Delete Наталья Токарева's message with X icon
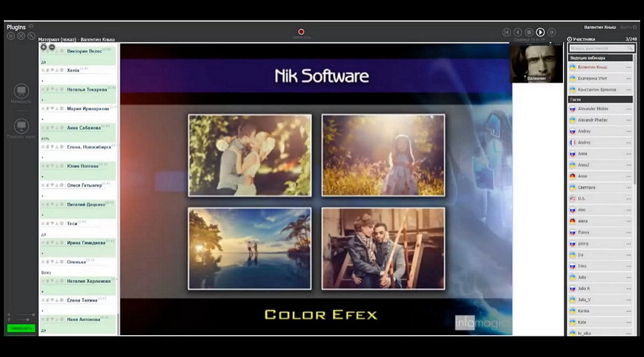This screenshot has height=357, width=644. [x=43, y=89]
